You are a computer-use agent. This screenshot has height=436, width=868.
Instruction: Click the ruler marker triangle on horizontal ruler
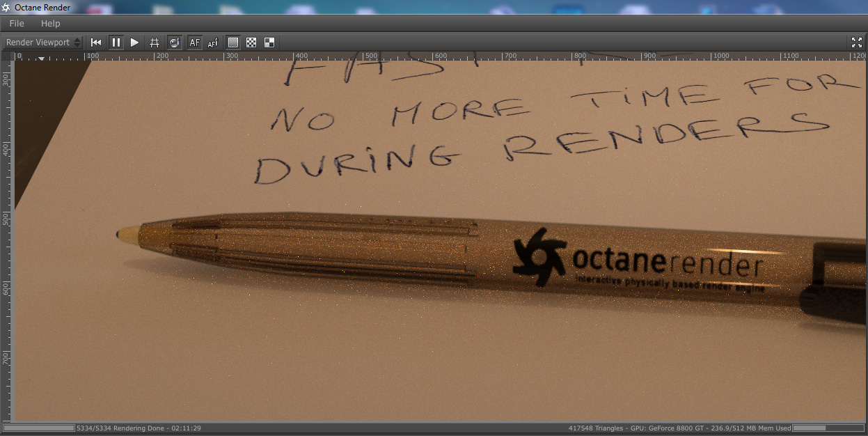pyautogui.click(x=41, y=59)
